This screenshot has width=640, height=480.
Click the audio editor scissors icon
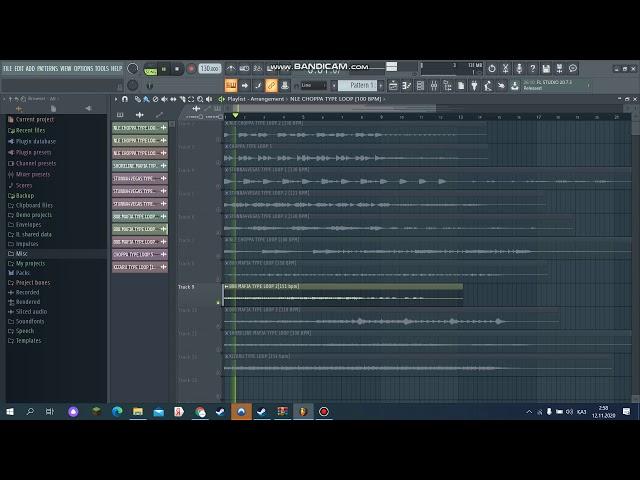(505, 69)
